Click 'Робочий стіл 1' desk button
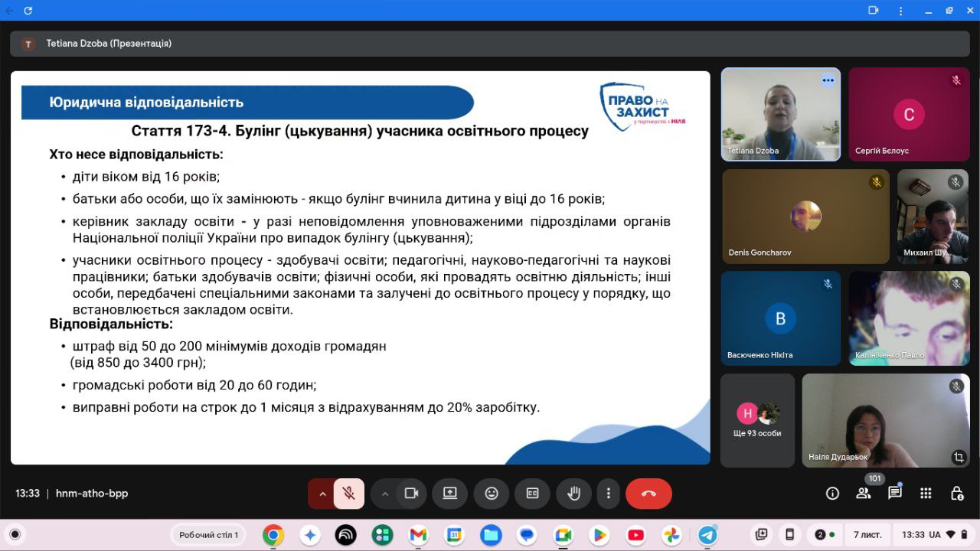Image resolution: width=980 pixels, height=551 pixels. click(209, 535)
